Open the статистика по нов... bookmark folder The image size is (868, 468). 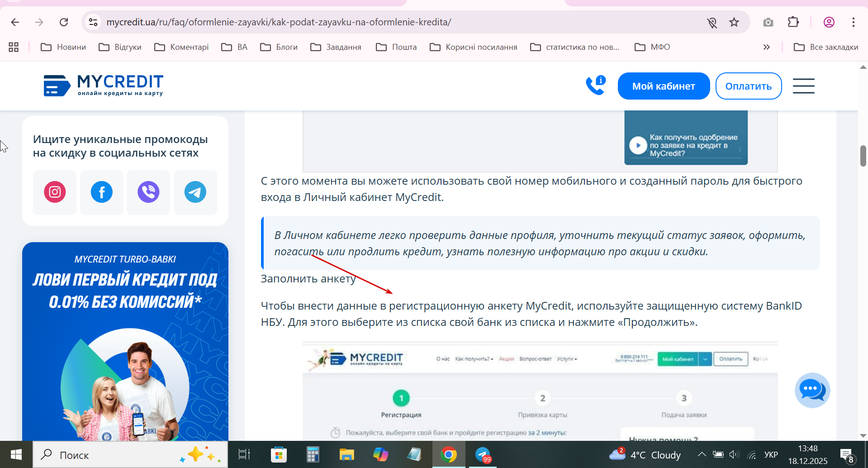575,47
